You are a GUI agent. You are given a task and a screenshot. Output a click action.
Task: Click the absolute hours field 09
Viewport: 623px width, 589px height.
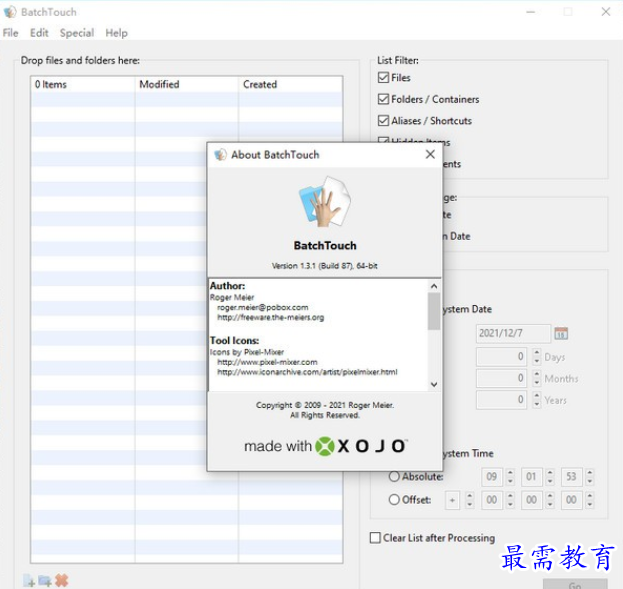492,476
